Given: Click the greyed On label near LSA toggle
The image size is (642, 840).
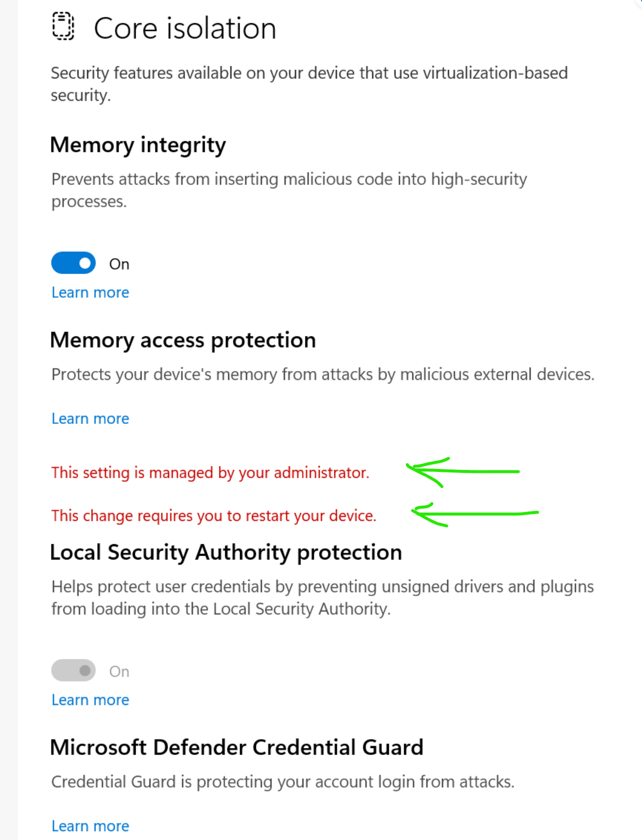Looking at the screenshot, I should [x=119, y=672].
